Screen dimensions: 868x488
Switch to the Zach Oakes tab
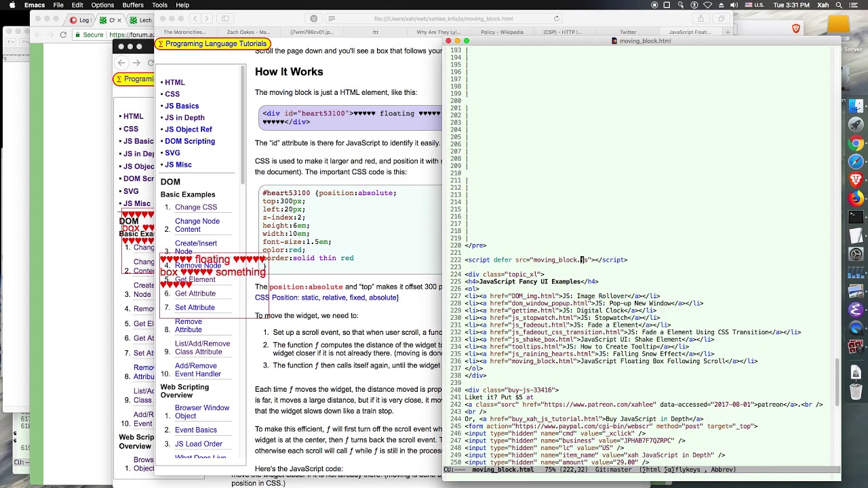pyautogui.click(x=248, y=32)
